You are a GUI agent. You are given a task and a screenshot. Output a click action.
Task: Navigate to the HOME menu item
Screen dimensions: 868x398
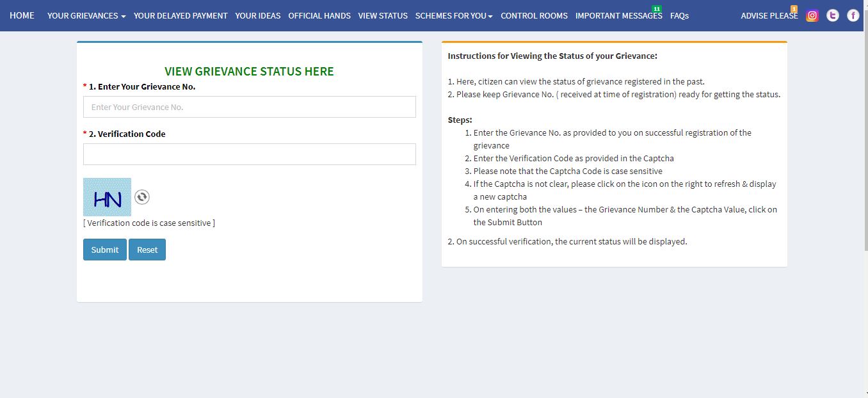(22, 15)
